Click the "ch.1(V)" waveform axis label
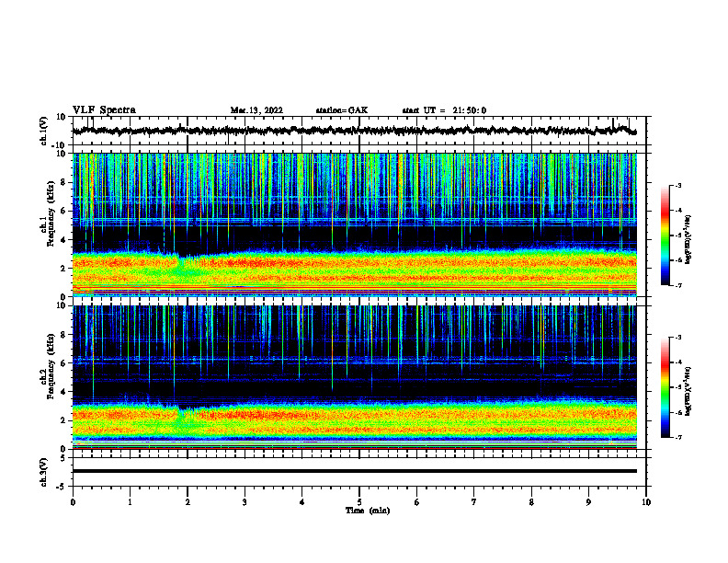The width and height of the screenshot is (728, 563). tap(44, 131)
